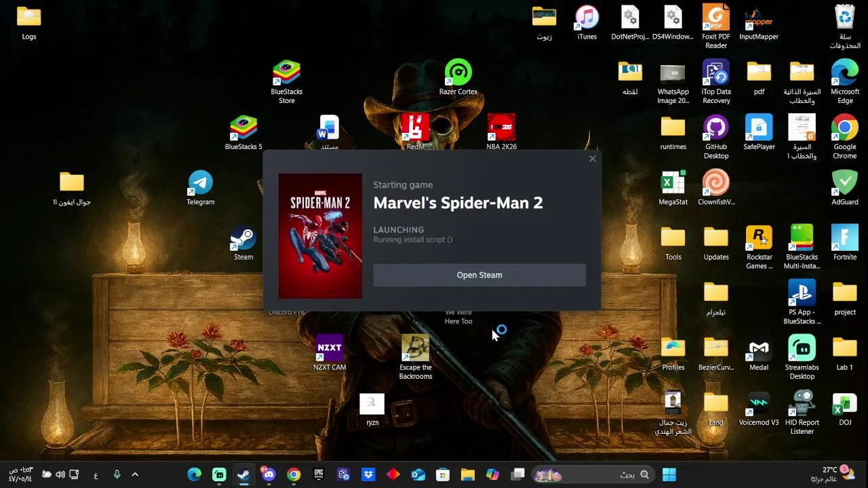
Task: Open BlueStacks 5 desktop icon
Action: coord(243,133)
